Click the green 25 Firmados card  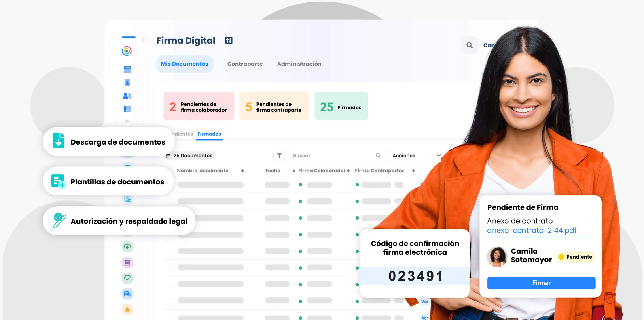[341, 106]
